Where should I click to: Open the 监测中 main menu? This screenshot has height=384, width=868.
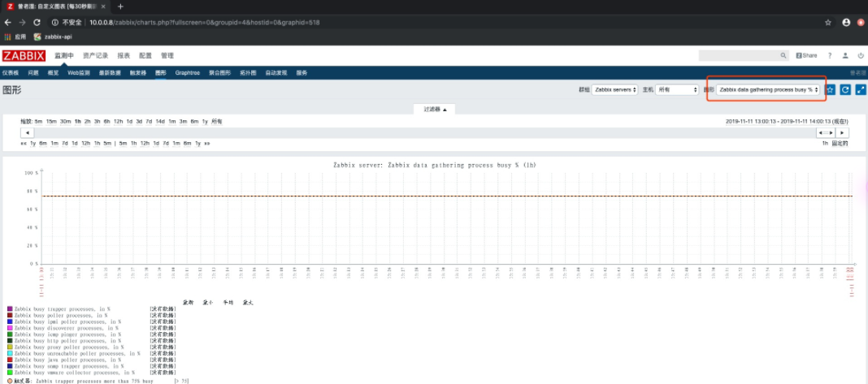[x=63, y=56]
